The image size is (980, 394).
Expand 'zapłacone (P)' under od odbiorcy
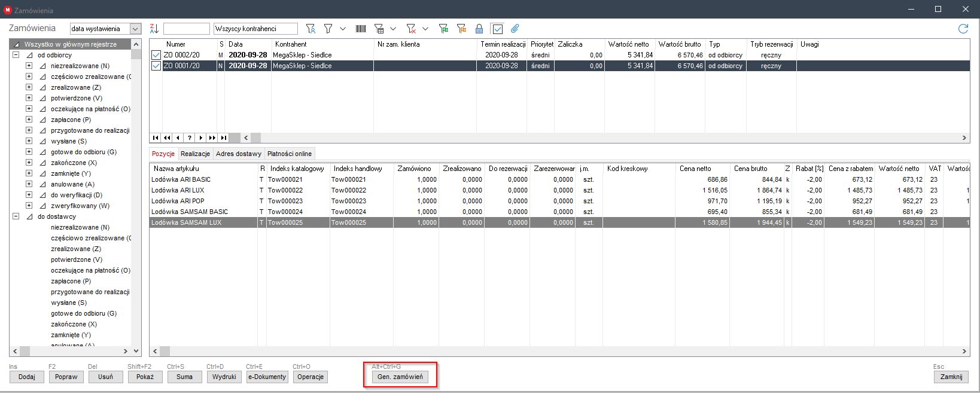(29, 120)
